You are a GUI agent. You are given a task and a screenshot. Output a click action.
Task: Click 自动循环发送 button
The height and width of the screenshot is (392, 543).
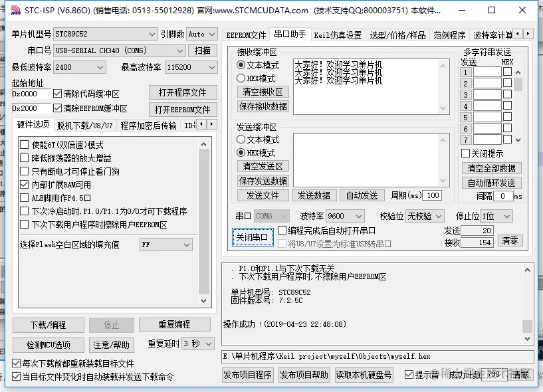[x=491, y=183]
